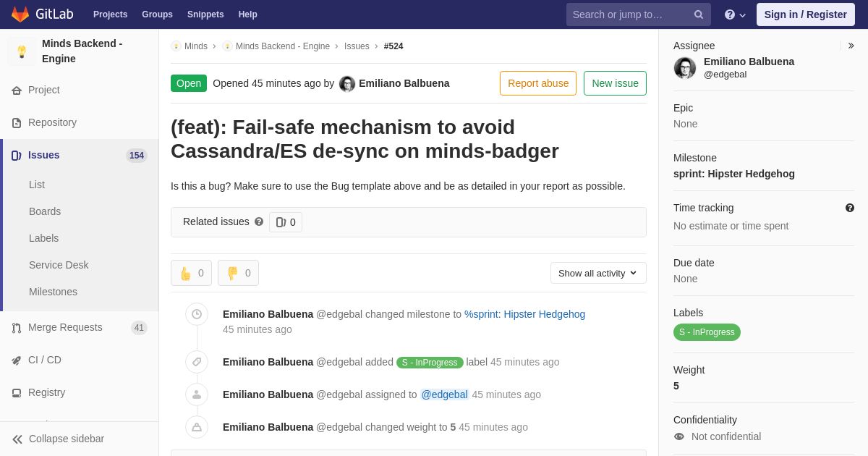Click the assignee user icon in activity
This screenshot has height=456, width=868.
[x=197, y=394]
